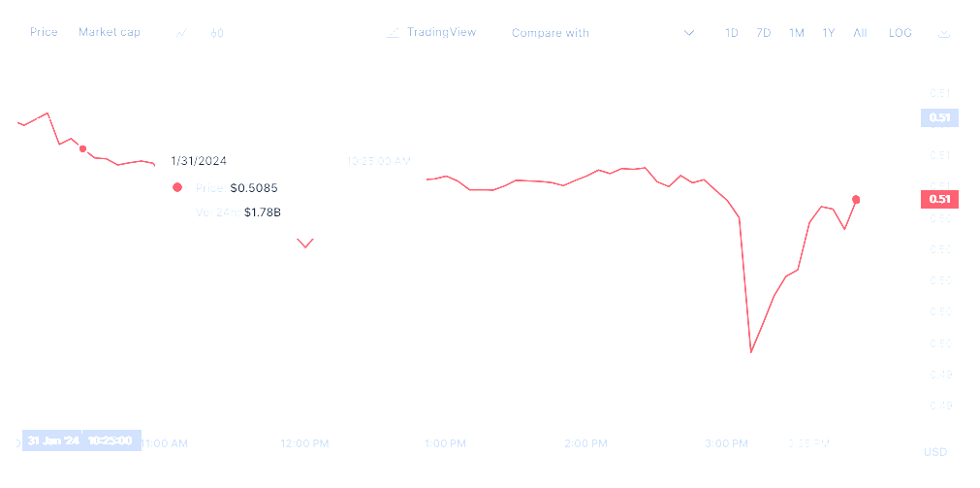The height and width of the screenshot is (488, 980).
Task: Open the USD currency selector
Action: pos(935,452)
